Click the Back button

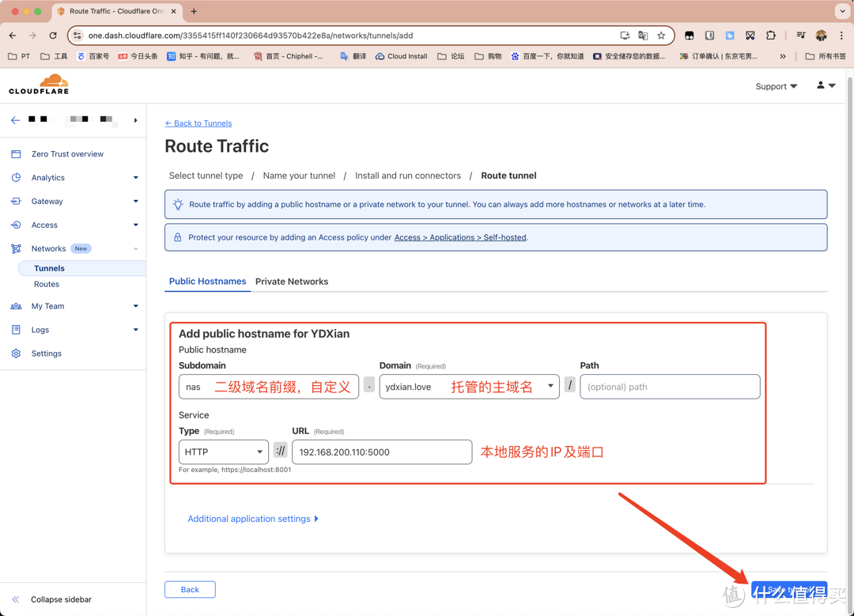pyautogui.click(x=190, y=589)
